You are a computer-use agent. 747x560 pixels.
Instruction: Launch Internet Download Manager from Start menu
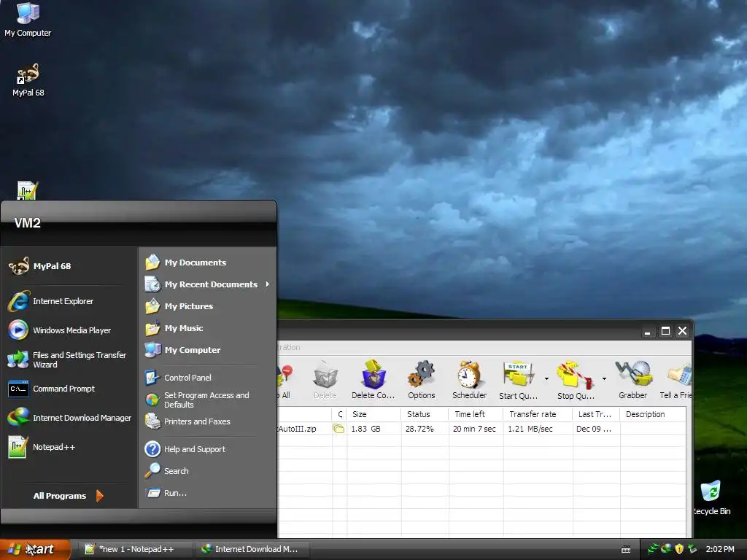tap(69, 418)
